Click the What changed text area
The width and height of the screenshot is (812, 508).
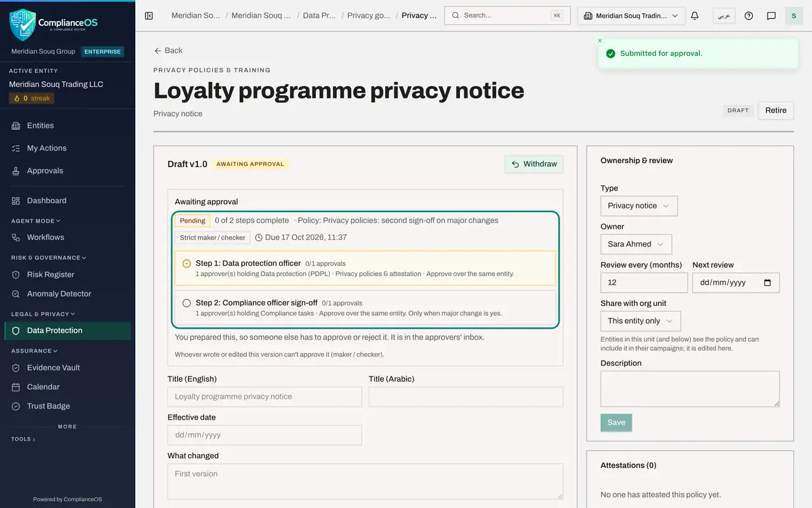pos(365,481)
